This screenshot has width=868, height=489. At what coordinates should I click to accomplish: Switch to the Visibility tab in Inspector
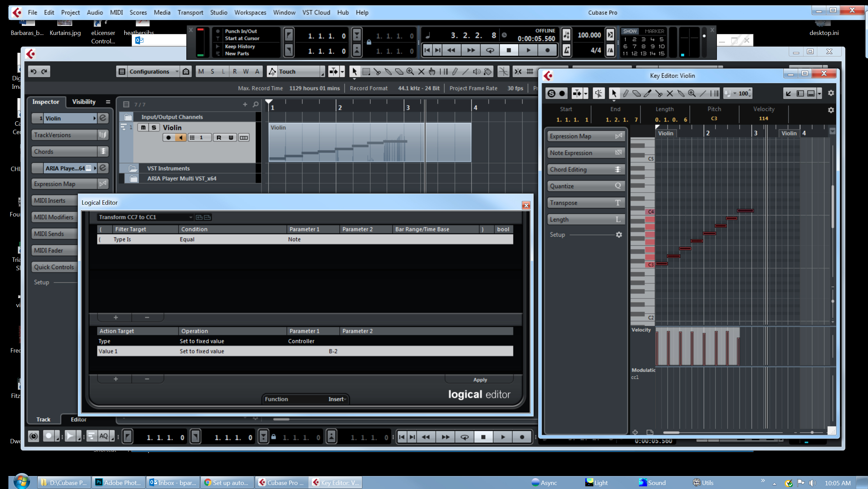click(x=83, y=101)
